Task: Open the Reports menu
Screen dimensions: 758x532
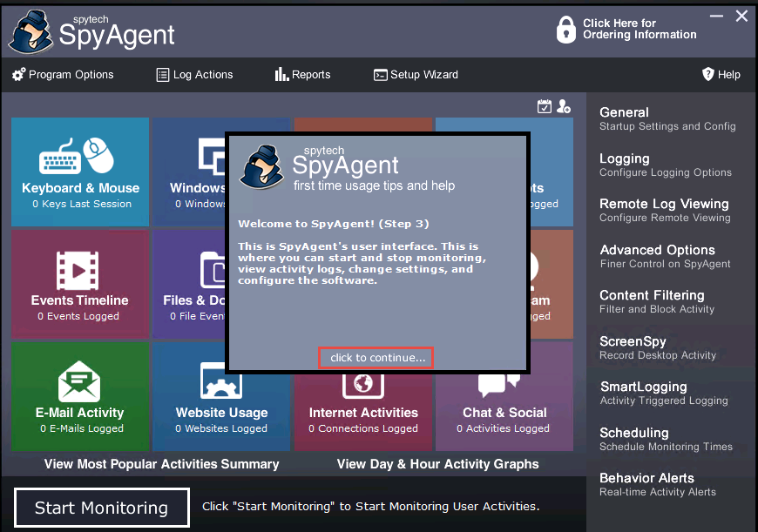Action: click(302, 74)
